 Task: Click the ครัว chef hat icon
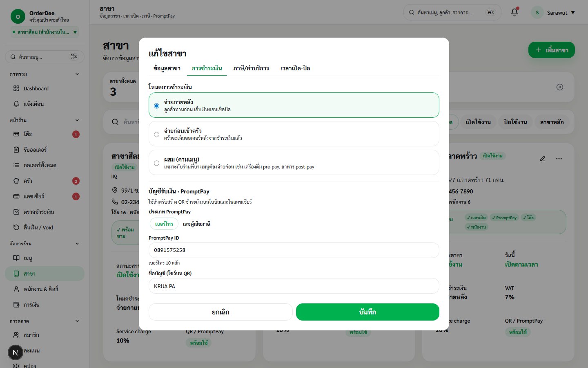click(16, 181)
